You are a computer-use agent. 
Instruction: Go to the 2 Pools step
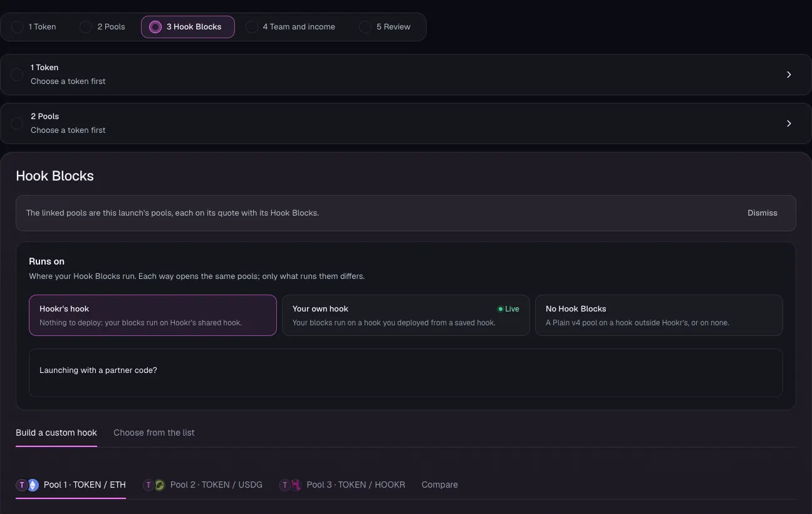[103, 27]
